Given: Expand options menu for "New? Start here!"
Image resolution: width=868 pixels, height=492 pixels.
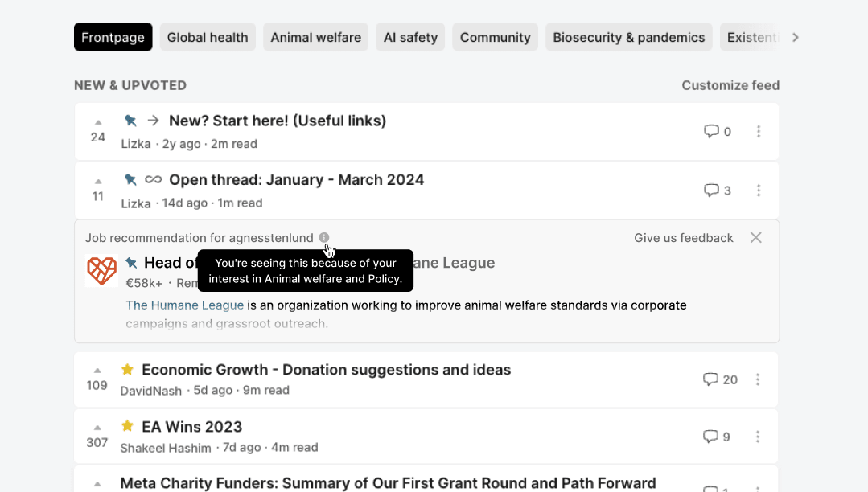Looking at the screenshot, I should pos(758,132).
